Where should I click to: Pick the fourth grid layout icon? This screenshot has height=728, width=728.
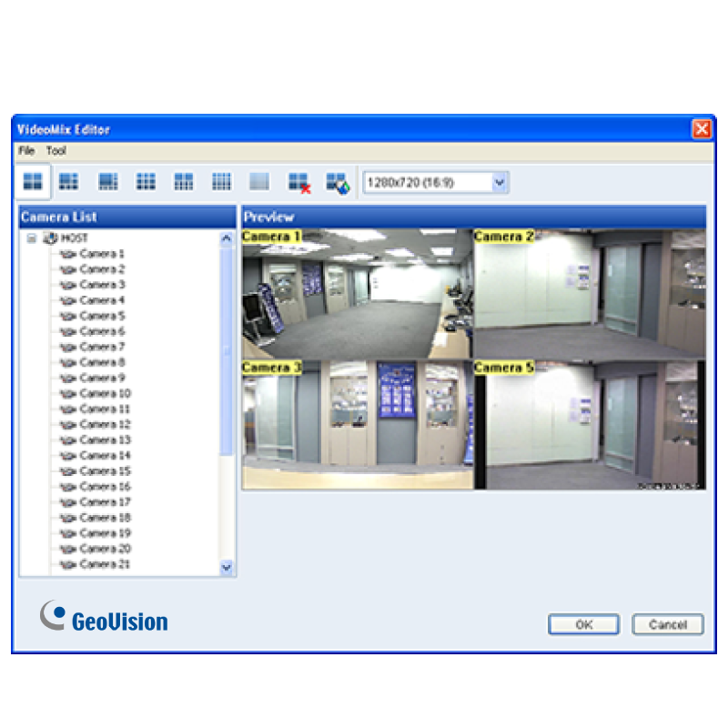[146, 182]
